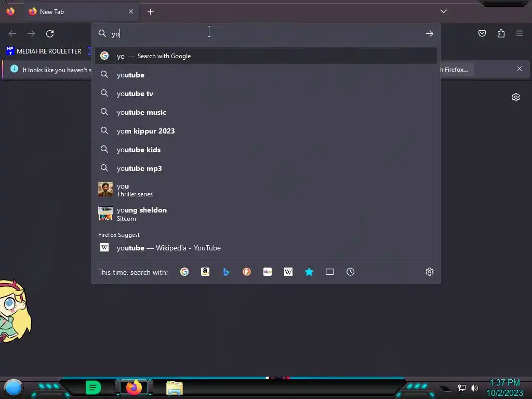
Task: Search this time with Google icon
Action: pyautogui.click(x=184, y=272)
